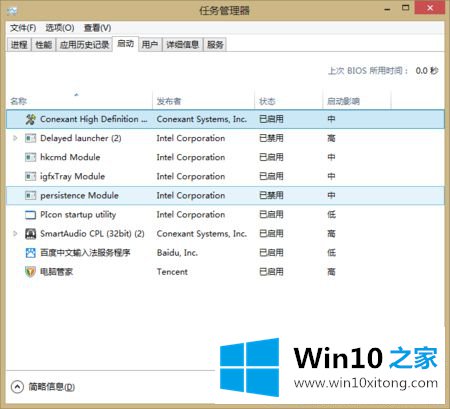The image size is (450, 409).
Task: Click the 已禁用 status of Delayed launcher
Action: (x=271, y=138)
